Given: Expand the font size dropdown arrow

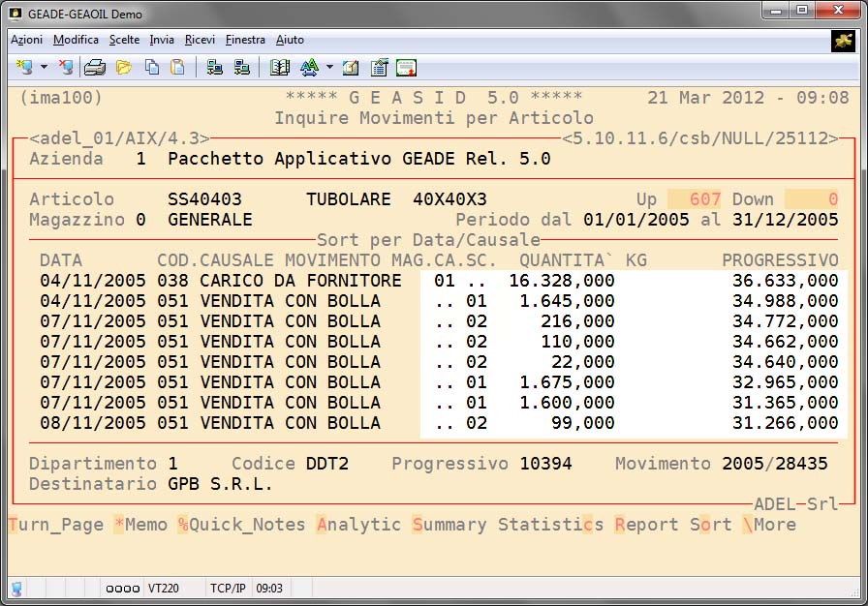Looking at the screenshot, I should click(x=329, y=68).
